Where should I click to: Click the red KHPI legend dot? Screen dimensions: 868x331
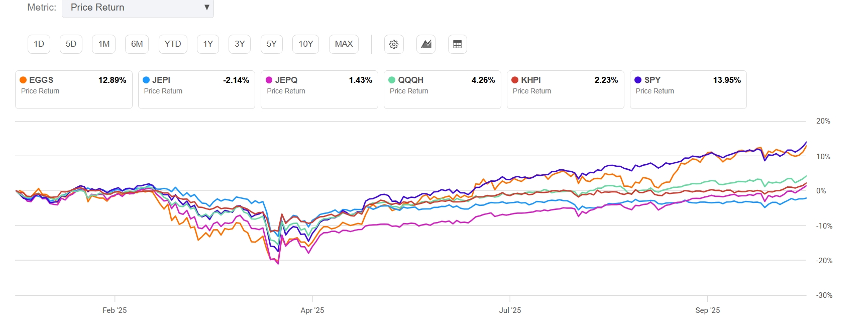click(x=515, y=80)
